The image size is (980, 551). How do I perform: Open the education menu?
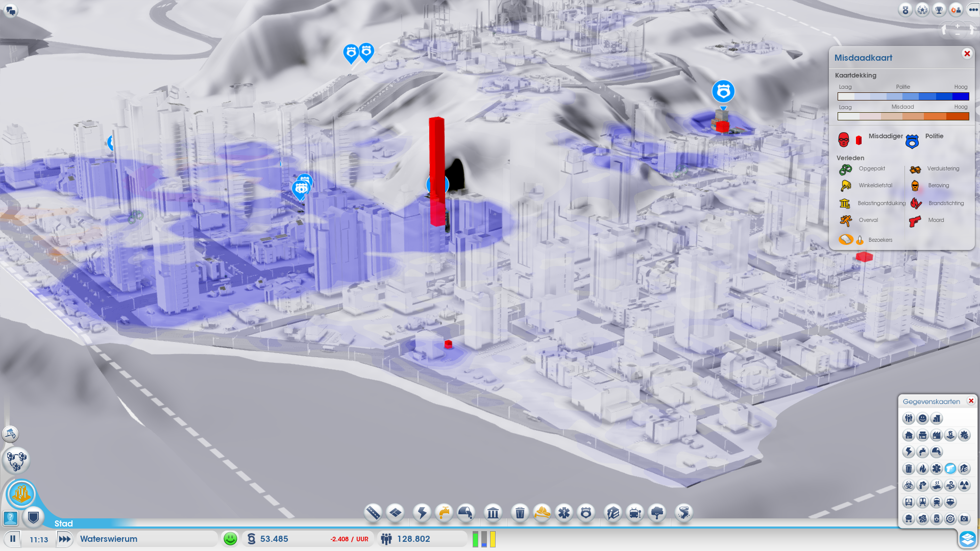[x=613, y=512]
